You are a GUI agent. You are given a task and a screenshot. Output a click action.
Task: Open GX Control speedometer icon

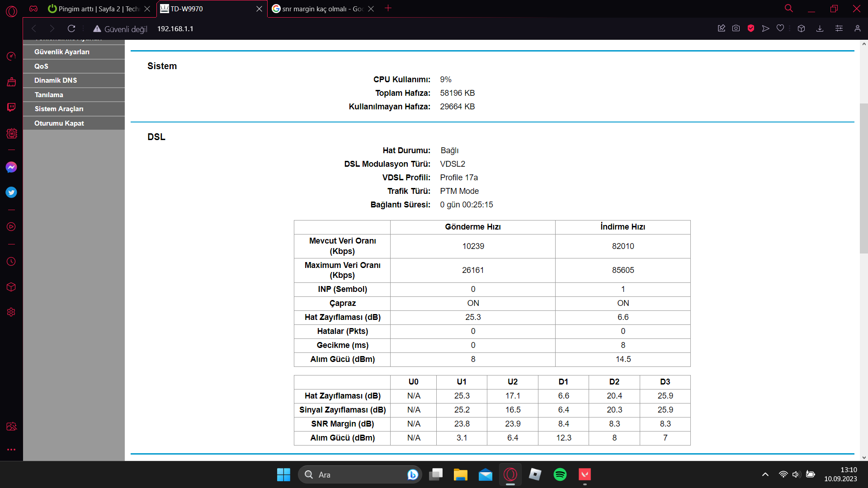[x=11, y=56]
